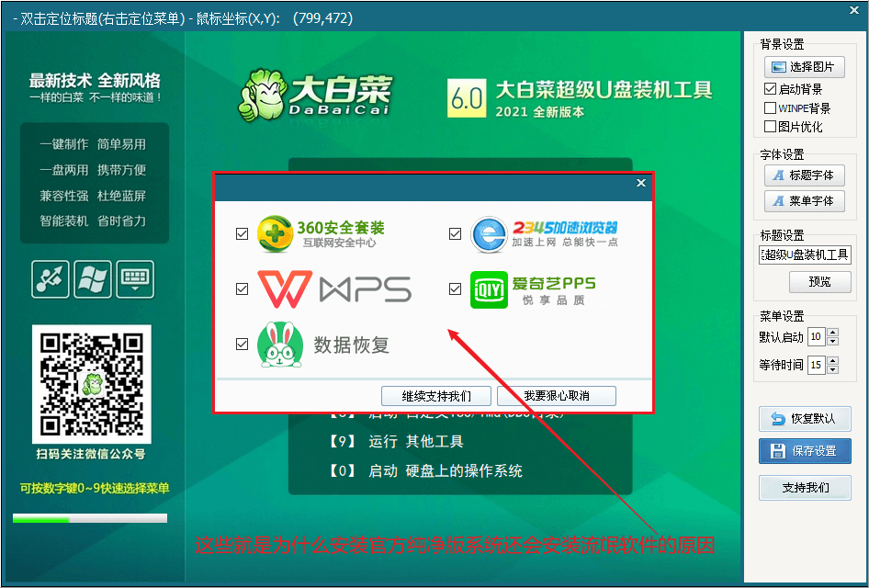869x588 pixels.
Task: Uncheck the 360安全套装 checkbox
Action: (x=243, y=234)
